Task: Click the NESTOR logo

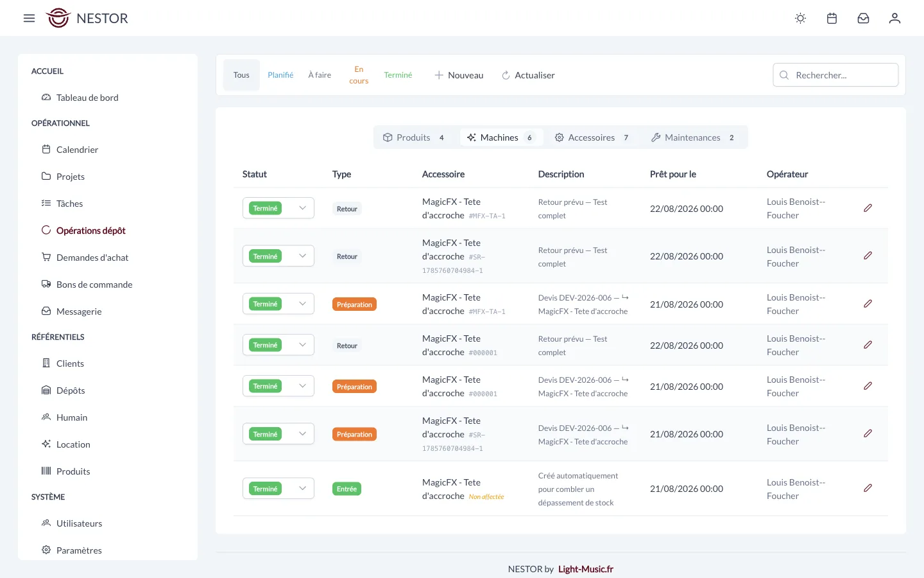Action: coord(87,18)
